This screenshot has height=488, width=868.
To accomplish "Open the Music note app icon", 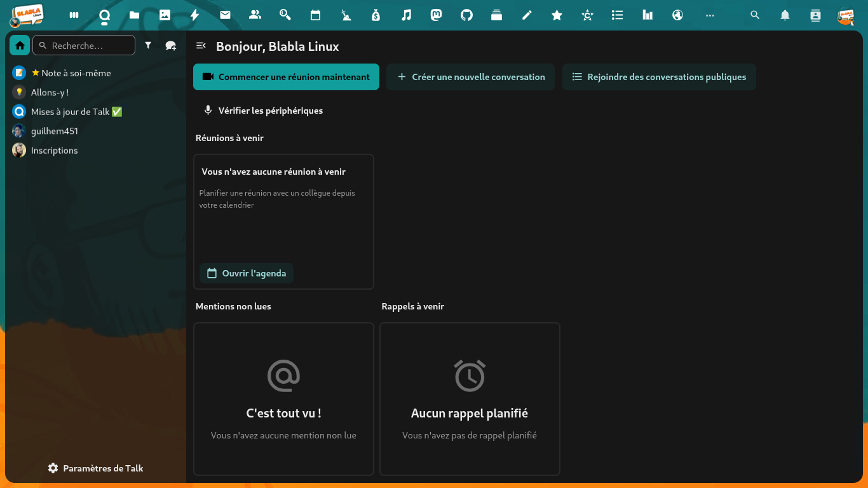I will (407, 15).
